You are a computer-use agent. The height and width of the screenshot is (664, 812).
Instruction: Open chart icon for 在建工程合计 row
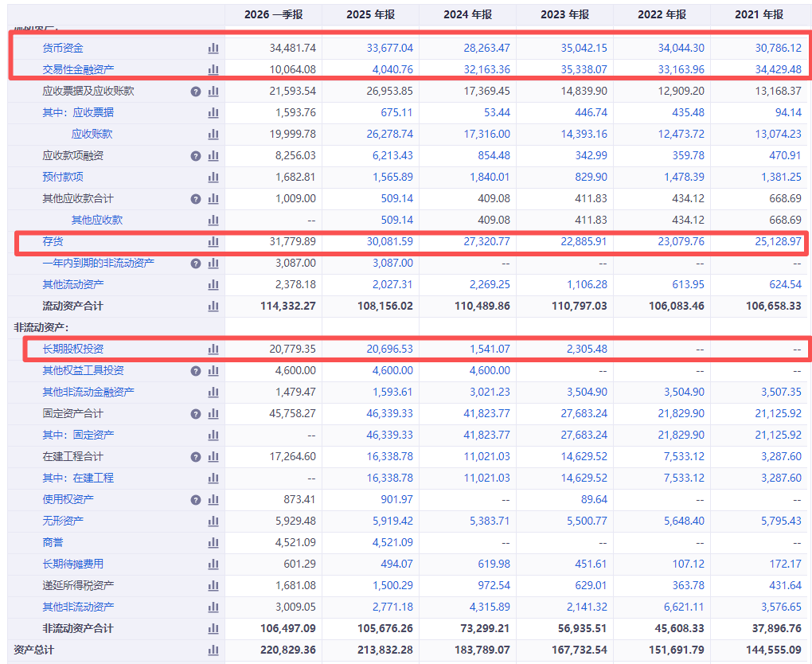coord(213,457)
